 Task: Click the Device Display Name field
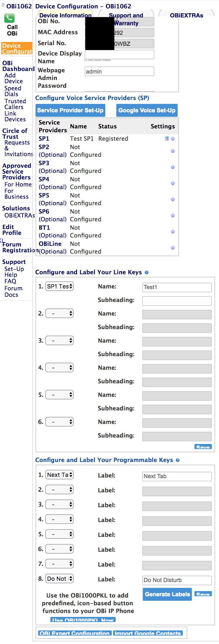coord(120,55)
